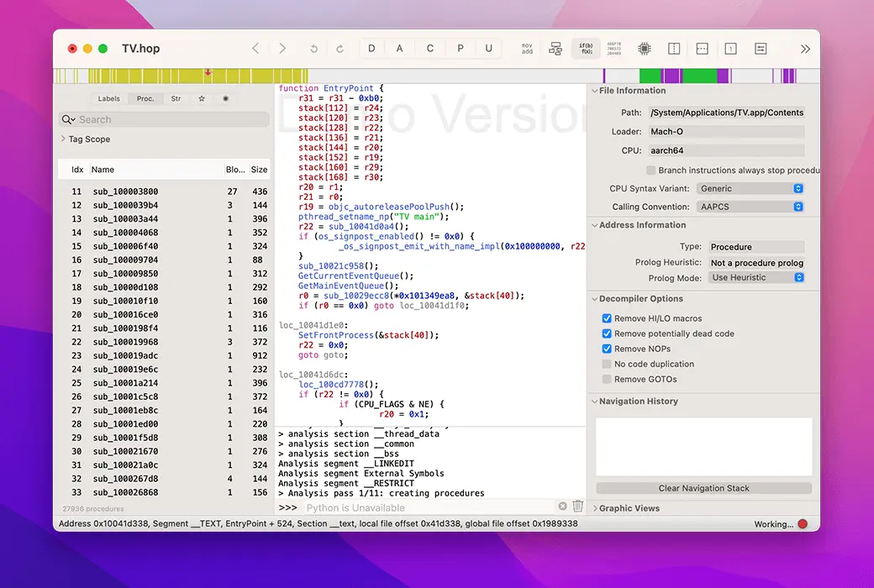Select procedure sub_100003800

(x=164, y=192)
